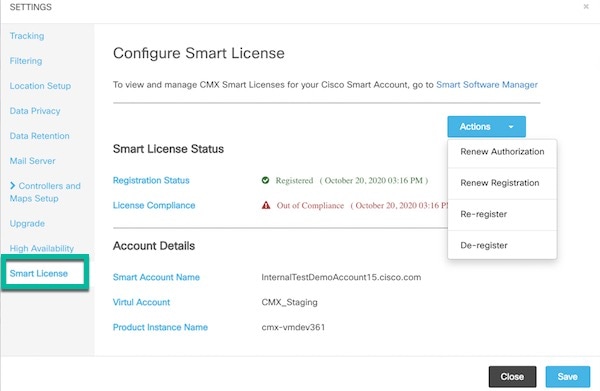Screen dimensions: 600x391
Task: Click the green Registered checkmark icon
Action: [x=265, y=180]
